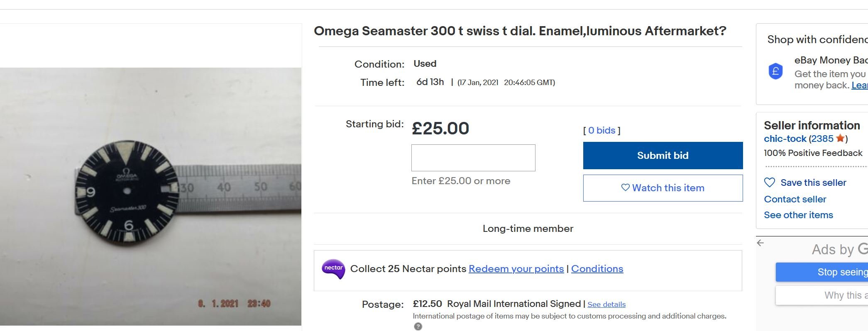The width and height of the screenshot is (868, 331).
Task: Click Watch this item button
Action: [663, 188]
